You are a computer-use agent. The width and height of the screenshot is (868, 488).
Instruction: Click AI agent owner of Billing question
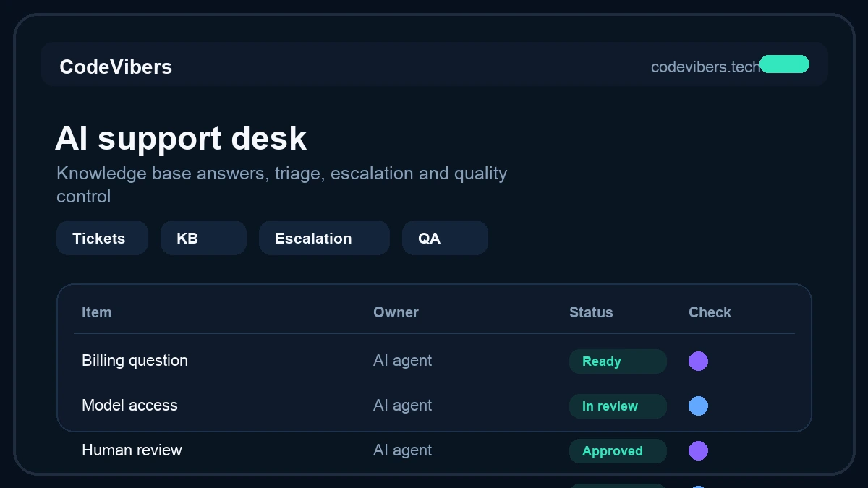pyautogui.click(x=402, y=360)
